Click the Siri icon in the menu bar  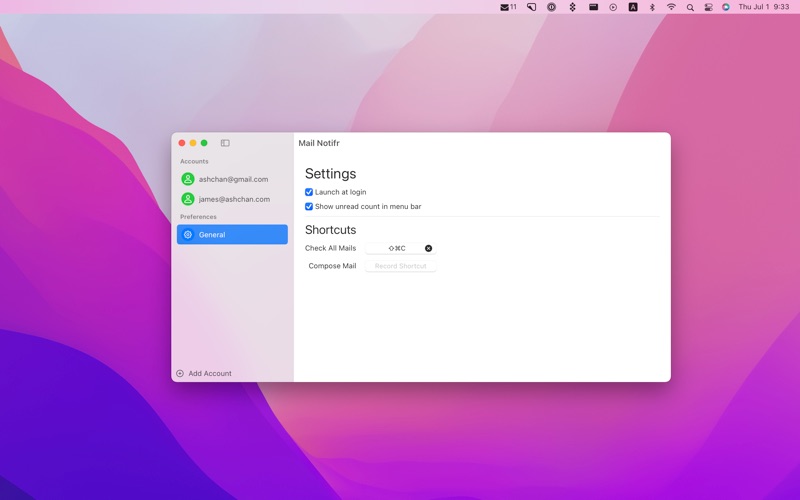[726, 7]
